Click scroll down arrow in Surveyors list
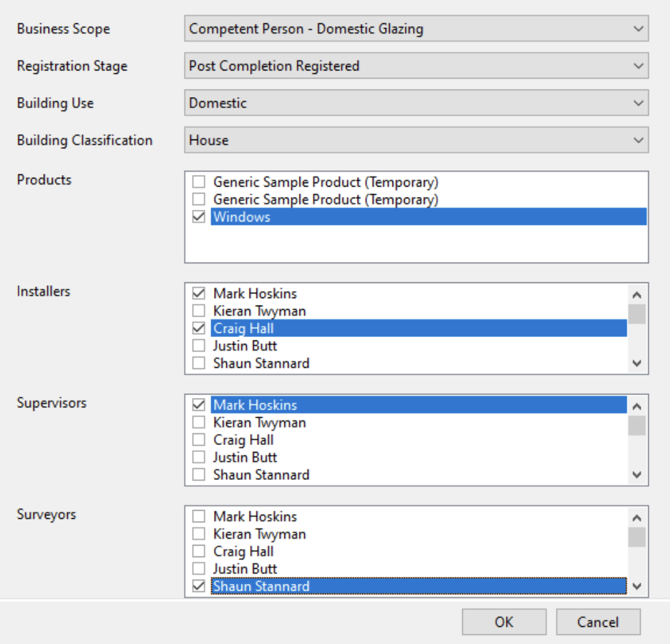 (637, 587)
